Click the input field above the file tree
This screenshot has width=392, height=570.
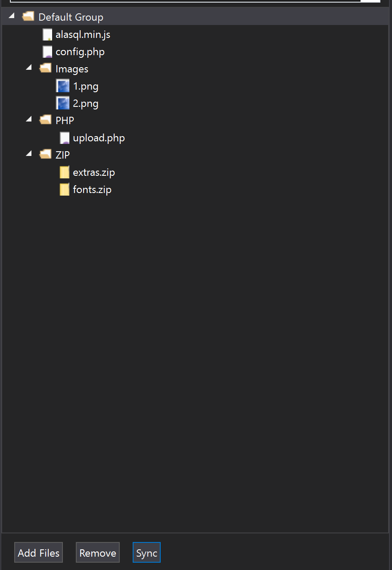point(185,1)
